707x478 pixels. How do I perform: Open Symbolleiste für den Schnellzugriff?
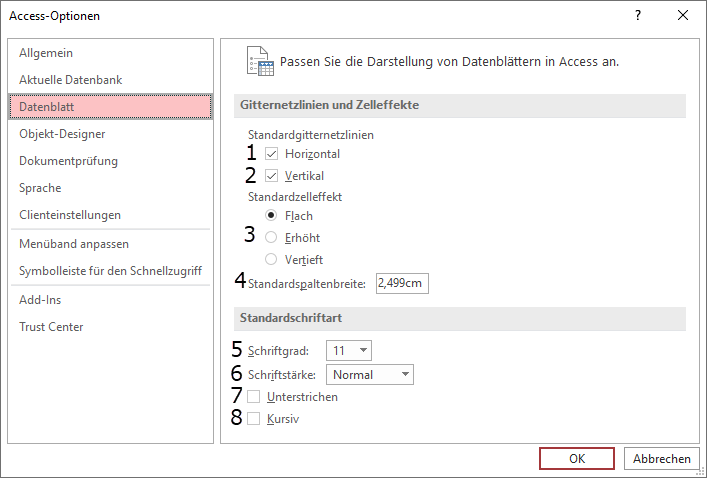(x=110, y=271)
